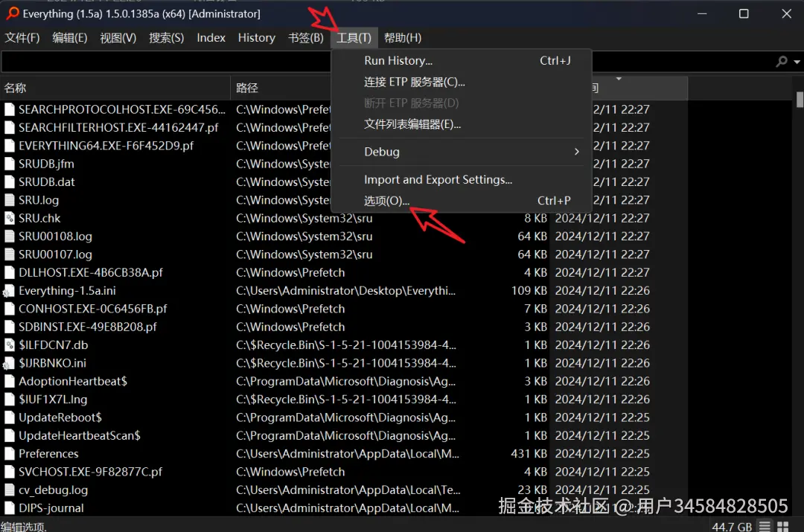Click the Everything app icon in title bar
Viewport: 804px width, 532px height.
13,13
